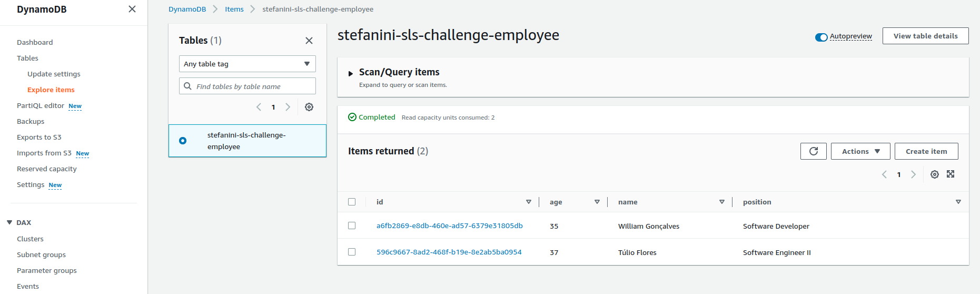Go to the previous page of items
The width and height of the screenshot is (980, 294).
(x=884, y=174)
